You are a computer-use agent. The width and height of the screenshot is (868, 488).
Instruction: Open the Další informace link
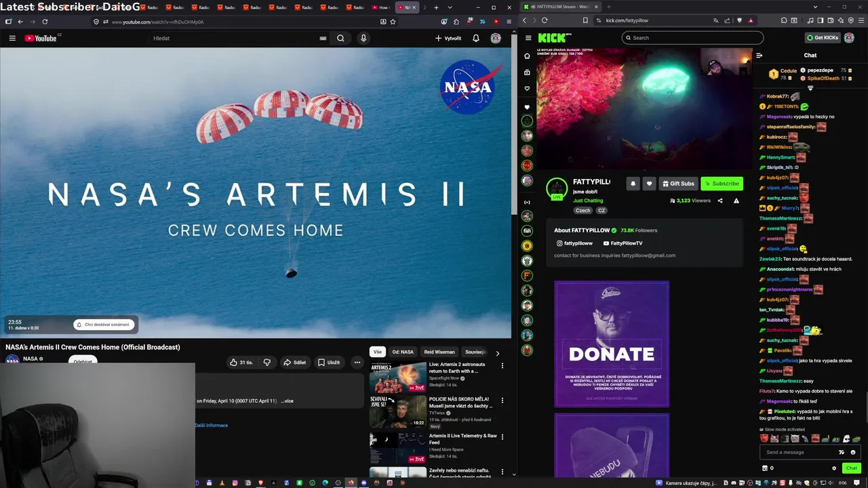pos(212,426)
